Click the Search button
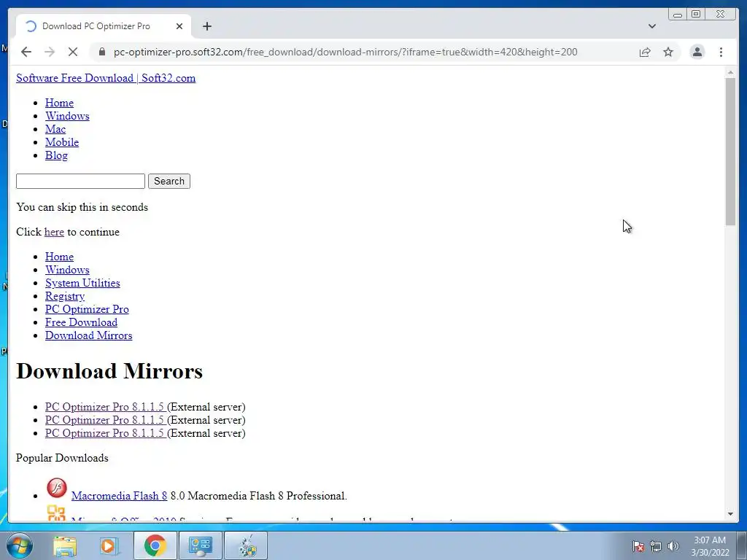This screenshot has width=747, height=560. (169, 181)
